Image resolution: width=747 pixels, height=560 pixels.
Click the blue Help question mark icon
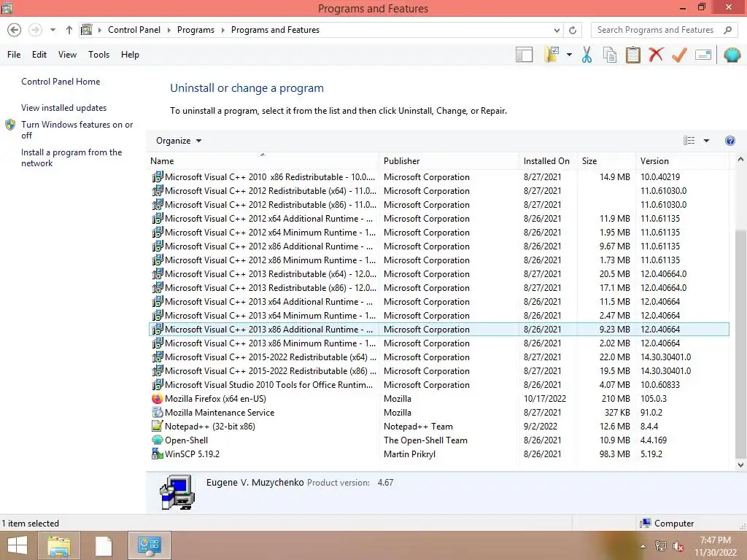729,141
